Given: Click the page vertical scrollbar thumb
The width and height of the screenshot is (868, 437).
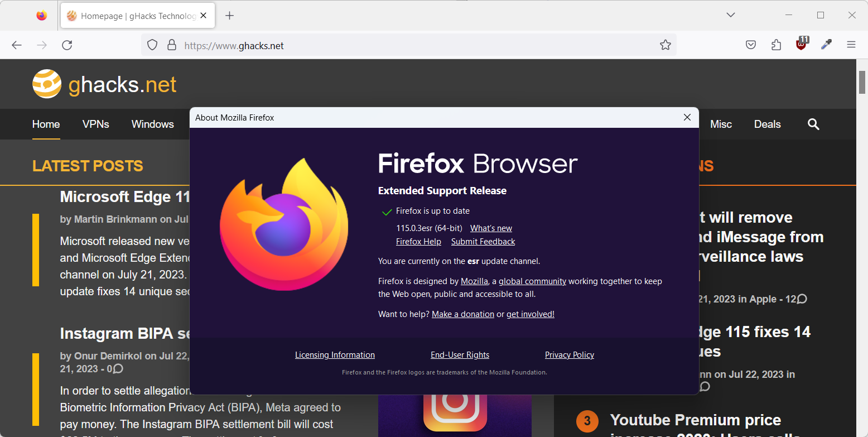Looking at the screenshot, I should pyautogui.click(x=862, y=83).
